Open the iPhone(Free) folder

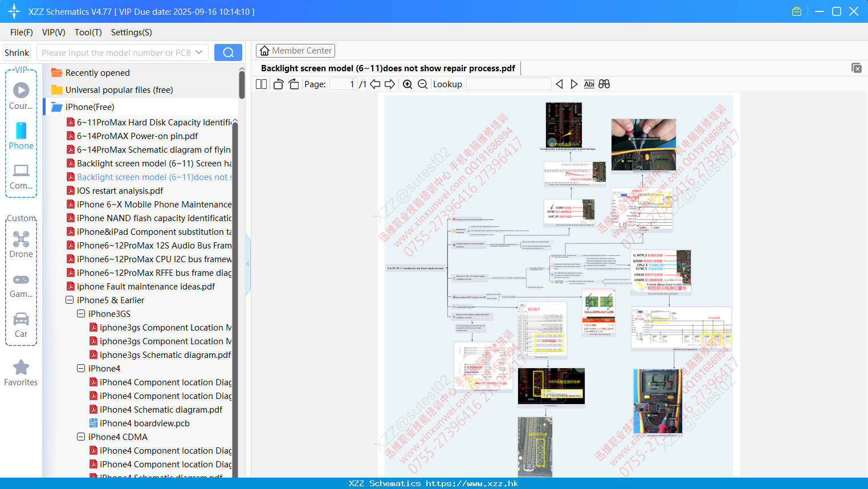[x=89, y=107]
